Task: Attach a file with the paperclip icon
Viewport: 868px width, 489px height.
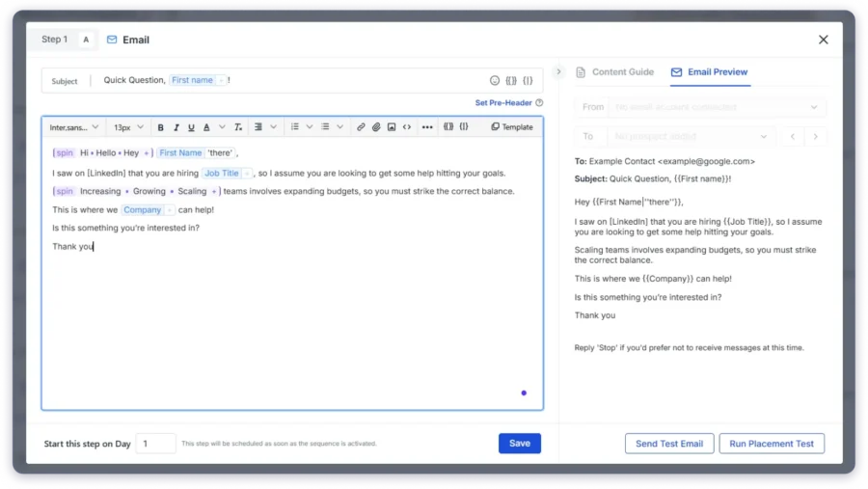Action: [x=376, y=127]
